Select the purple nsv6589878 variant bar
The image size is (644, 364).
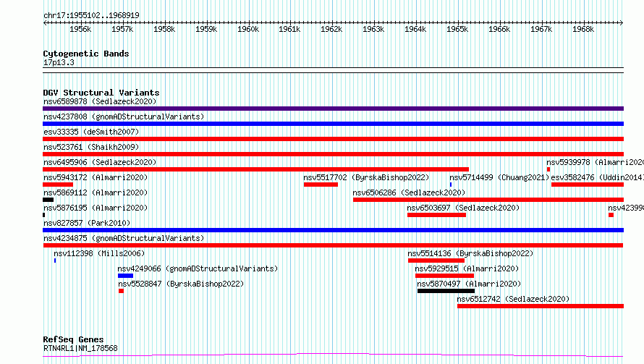[333, 109]
